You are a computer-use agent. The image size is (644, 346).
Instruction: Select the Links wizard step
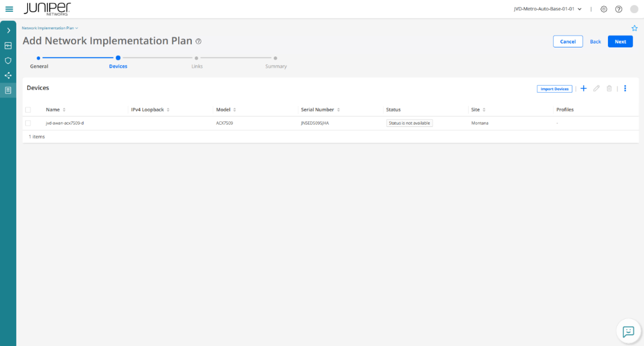coord(197,63)
